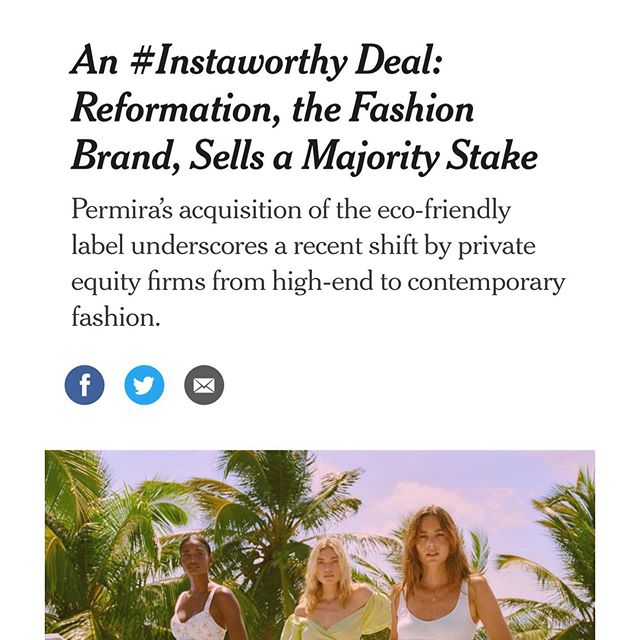Click the phrase private equity firms
This screenshot has height=640, width=640.
coord(304,264)
